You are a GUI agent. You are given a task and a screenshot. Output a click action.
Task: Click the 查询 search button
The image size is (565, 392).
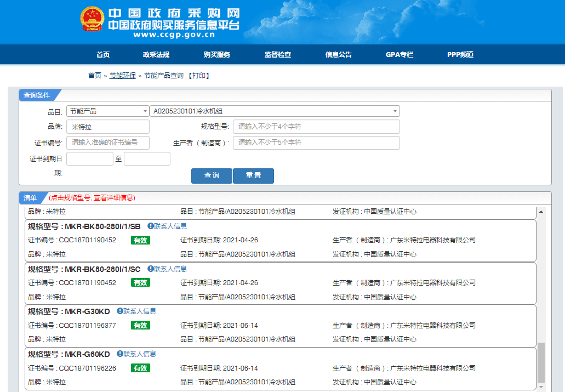212,175
